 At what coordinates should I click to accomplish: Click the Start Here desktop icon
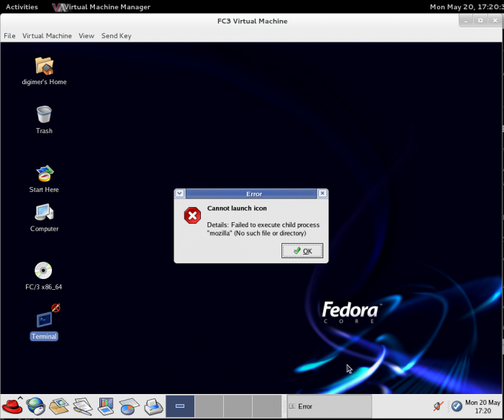point(44,174)
